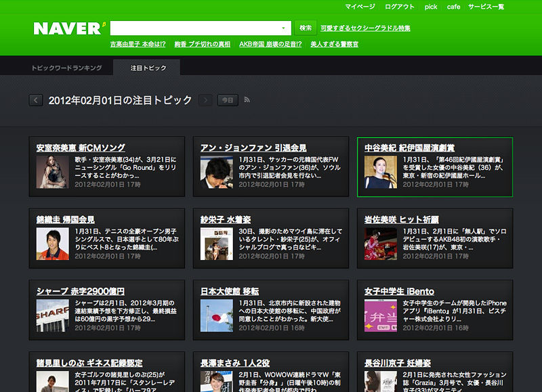Open 岩佐美咲 ヒット祈願 headline

pos(402,219)
